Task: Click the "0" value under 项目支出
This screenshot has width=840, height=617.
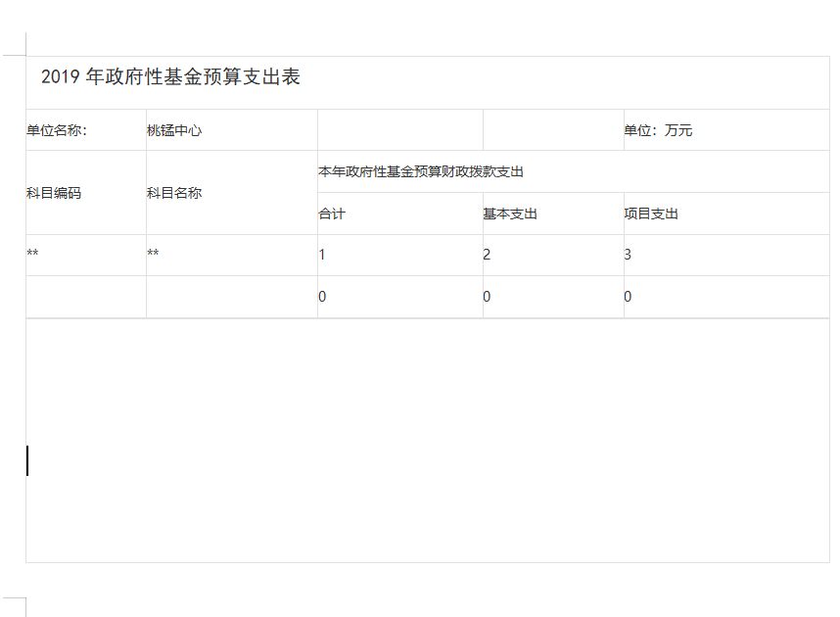Action: tap(628, 297)
